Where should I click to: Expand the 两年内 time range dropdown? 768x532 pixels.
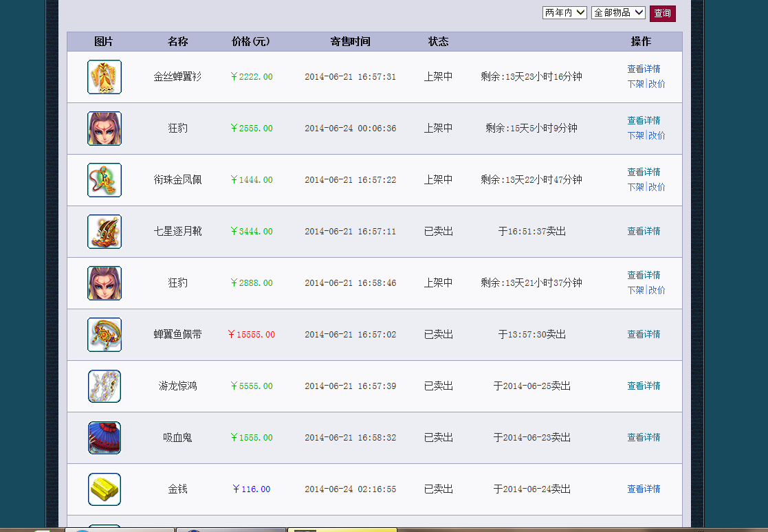pos(564,13)
